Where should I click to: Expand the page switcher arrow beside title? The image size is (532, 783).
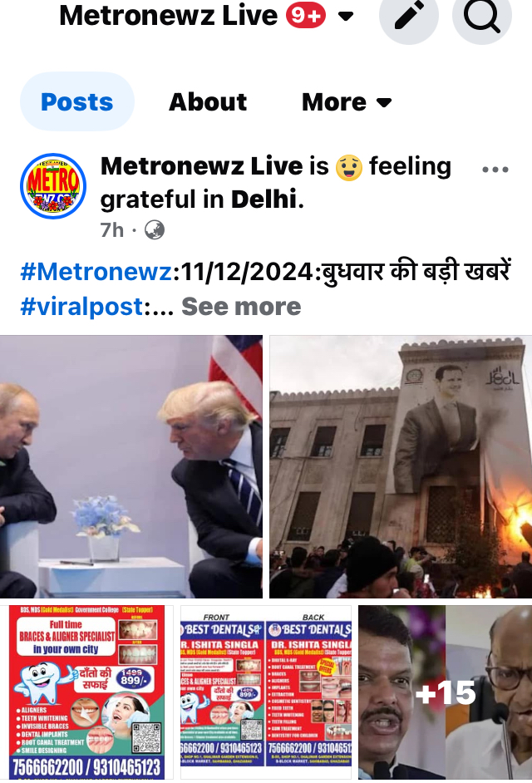tap(346, 17)
